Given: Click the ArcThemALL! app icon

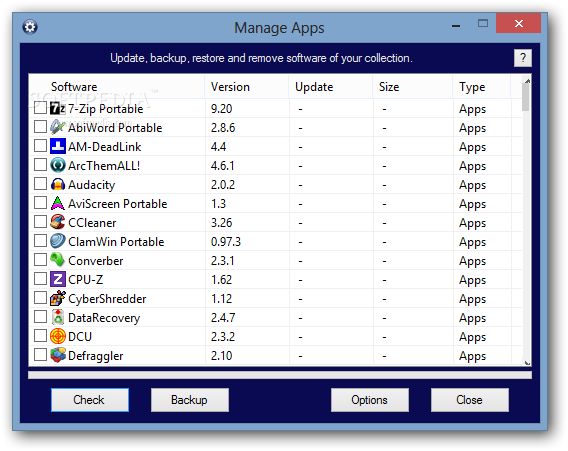Looking at the screenshot, I should point(57,165).
